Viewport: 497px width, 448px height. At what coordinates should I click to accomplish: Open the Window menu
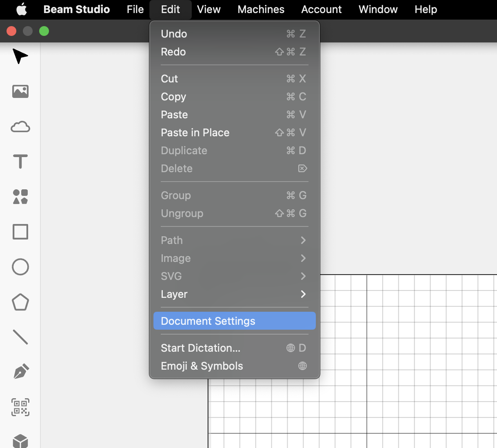click(378, 9)
